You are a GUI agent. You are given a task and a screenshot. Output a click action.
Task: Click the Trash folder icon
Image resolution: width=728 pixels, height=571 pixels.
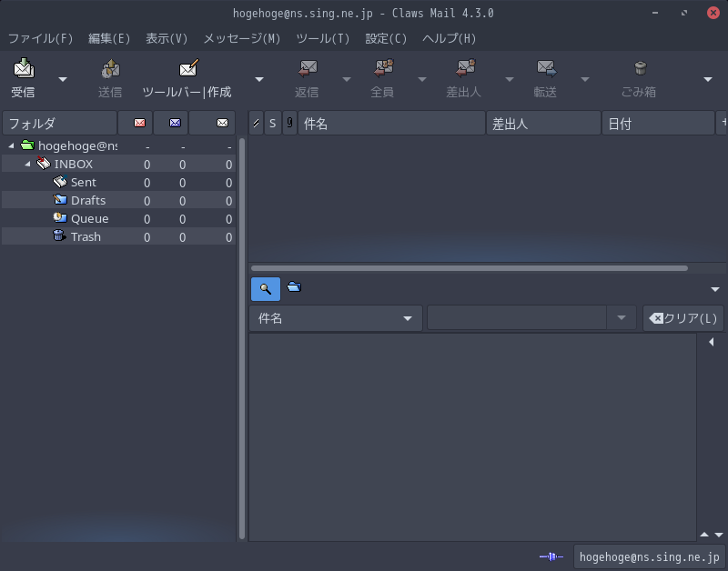59,235
